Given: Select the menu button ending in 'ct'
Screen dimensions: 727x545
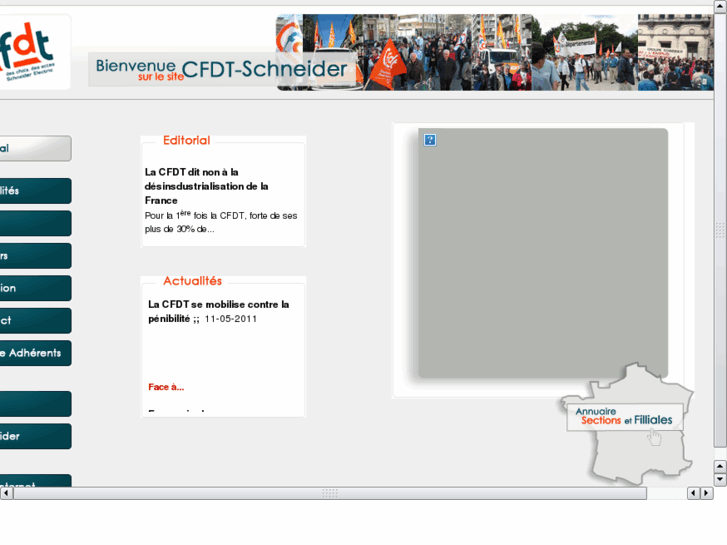Looking at the screenshot, I should click(35, 321).
